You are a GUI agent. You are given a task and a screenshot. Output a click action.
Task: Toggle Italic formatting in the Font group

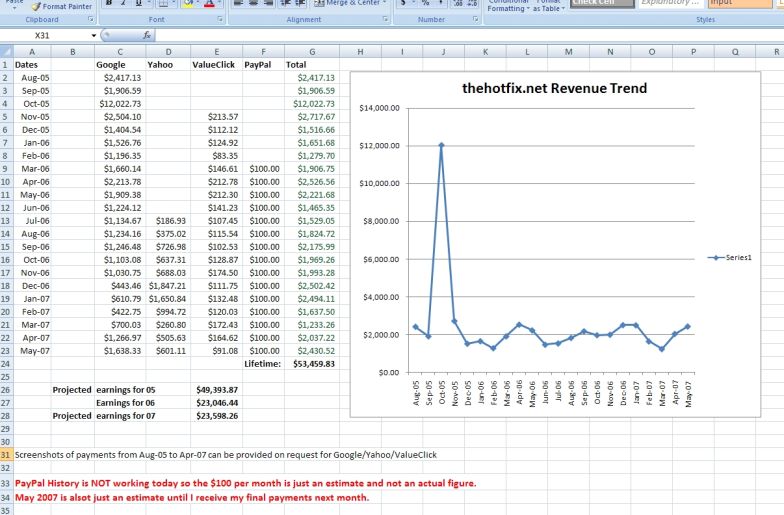pos(123,4)
